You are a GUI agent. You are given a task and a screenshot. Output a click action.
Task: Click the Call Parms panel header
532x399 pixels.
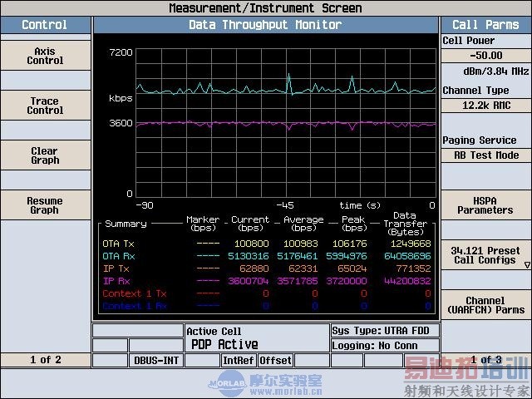pos(485,25)
